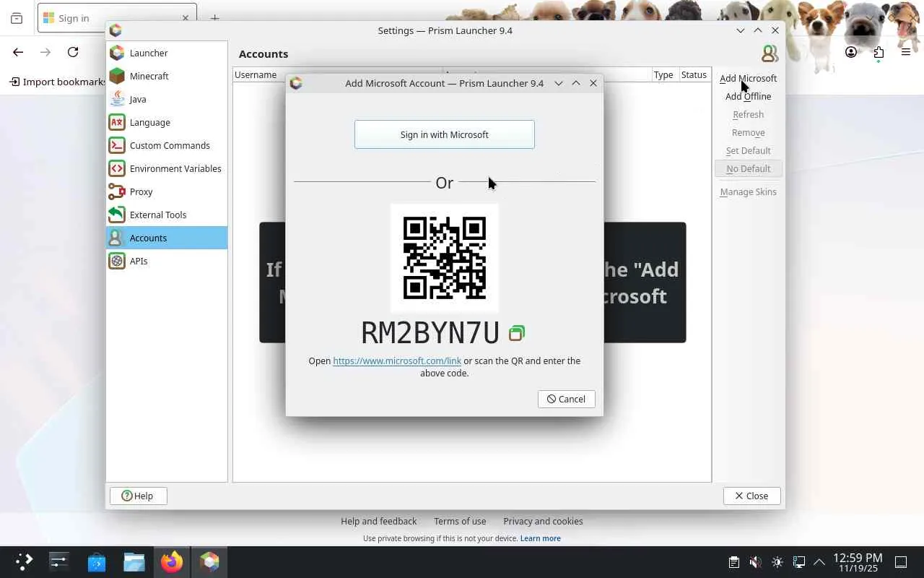Open Environment Variables settings

pos(167,168)
